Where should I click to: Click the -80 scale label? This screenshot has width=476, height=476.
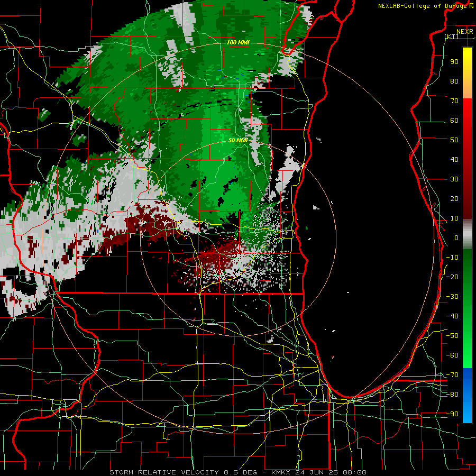coord(452,395)
